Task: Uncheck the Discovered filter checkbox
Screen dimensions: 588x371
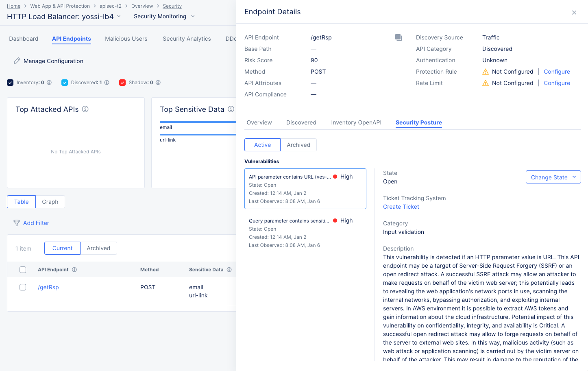Action: 64,82
